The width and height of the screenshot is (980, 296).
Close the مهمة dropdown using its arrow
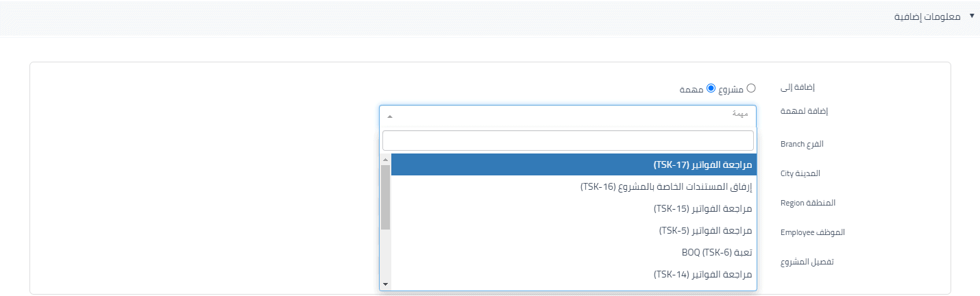[389, 116]
